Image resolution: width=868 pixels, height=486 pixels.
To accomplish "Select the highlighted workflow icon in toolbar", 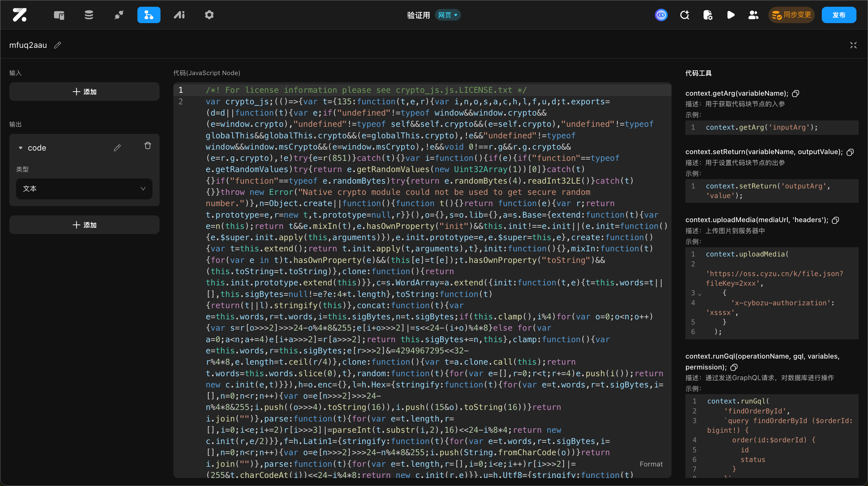I will 149,15.
